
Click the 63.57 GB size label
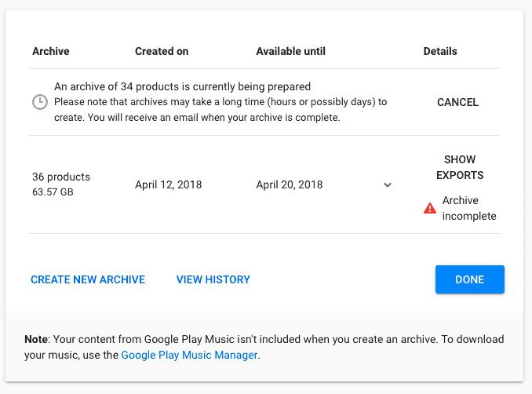pos(53,192)
